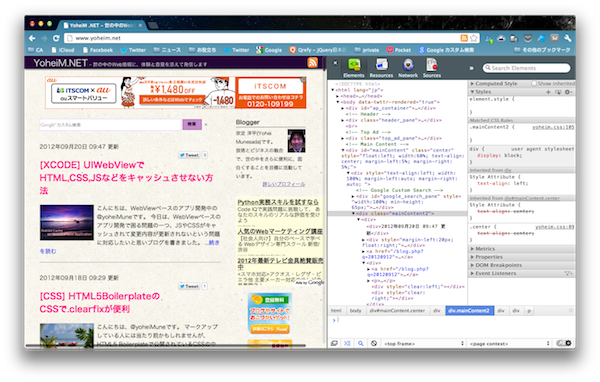Viewport: 600px width, 382px height.
Task: Click the Search Elements field
Action: [527, 68]
